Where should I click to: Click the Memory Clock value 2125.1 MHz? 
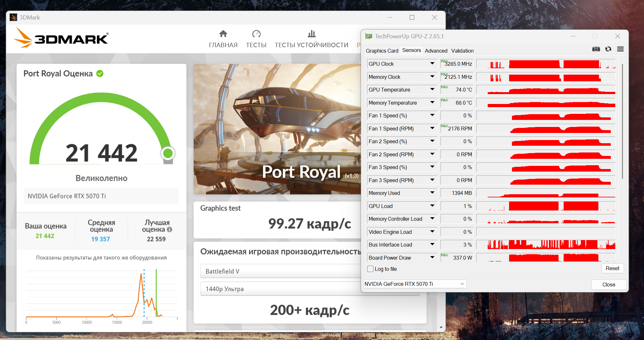(456, 77)
